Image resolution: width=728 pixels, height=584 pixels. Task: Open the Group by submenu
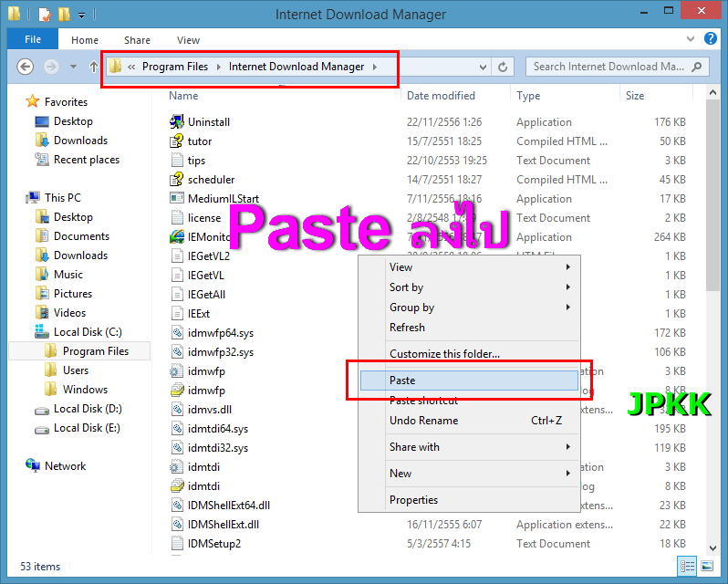pyautogui.click(x=469, y=307)
